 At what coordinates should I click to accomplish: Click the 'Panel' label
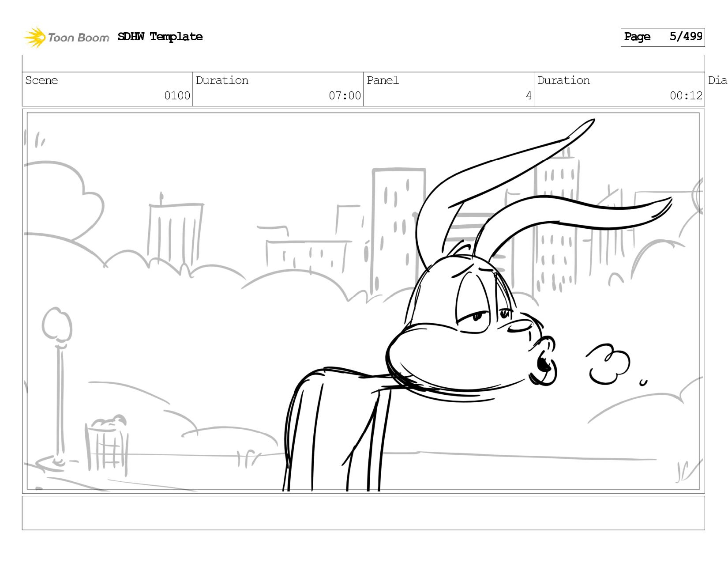(383, 80)
